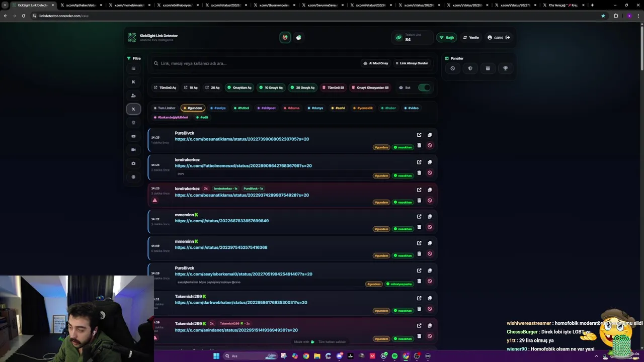Select the Instagram filter in sidebar
This screenshot has height=362, width=644.
133,123
